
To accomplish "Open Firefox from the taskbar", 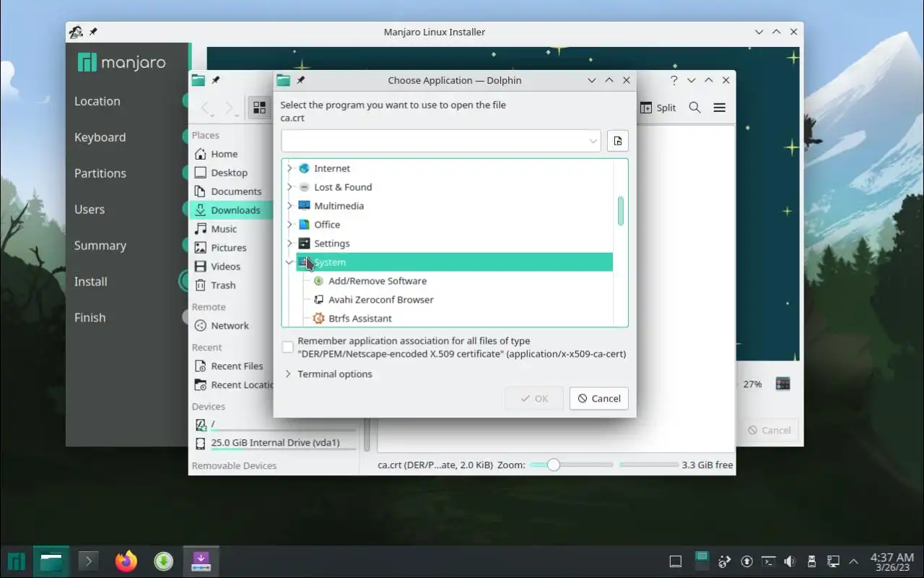I will (x=126, y=561).
